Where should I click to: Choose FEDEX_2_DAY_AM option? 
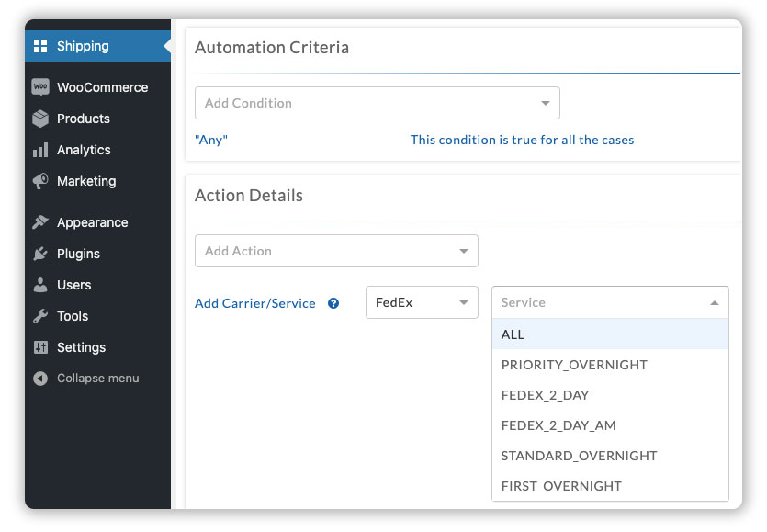(610, 425)
